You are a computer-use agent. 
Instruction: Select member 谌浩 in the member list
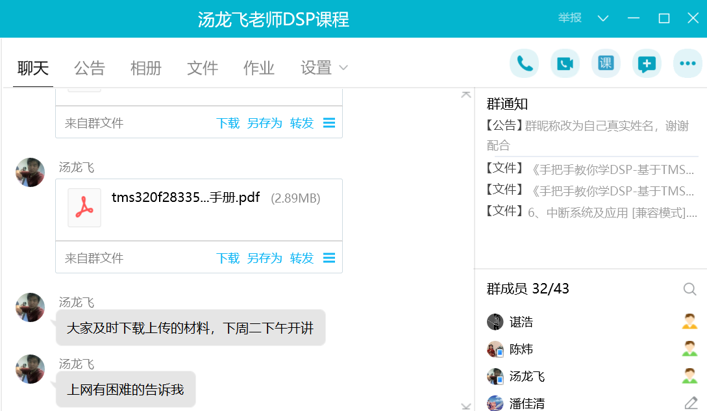[521, 322]
